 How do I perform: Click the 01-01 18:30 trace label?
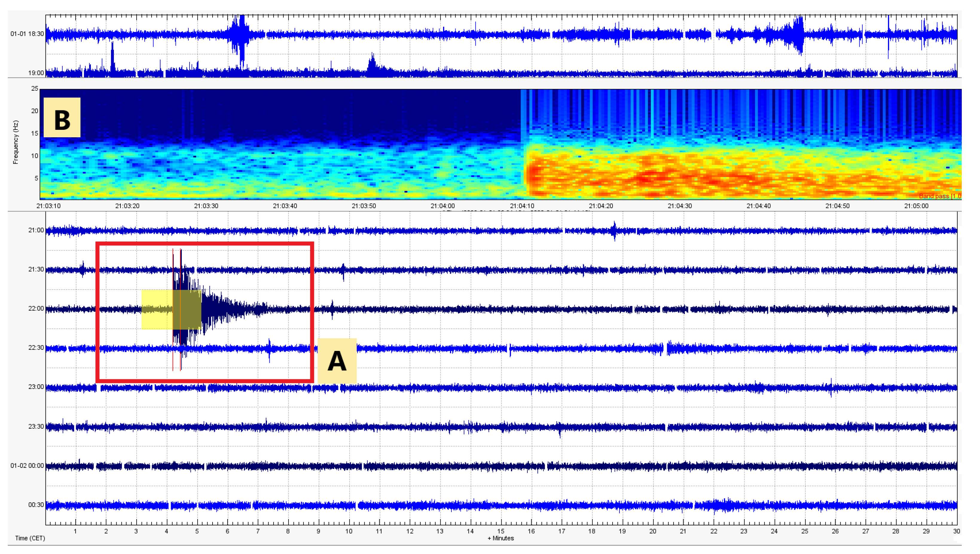tap(27, 34)
